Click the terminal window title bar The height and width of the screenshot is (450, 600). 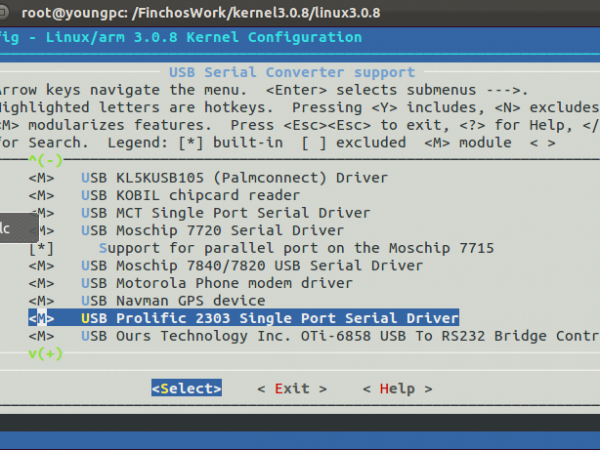pyautogui.click(x=300, y=13)
